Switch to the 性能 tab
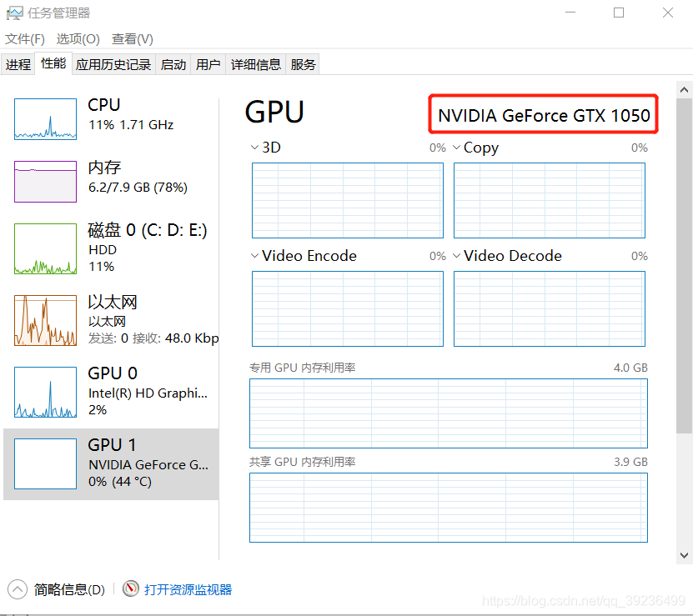This screenshot has height=616, width=693. 53,63
